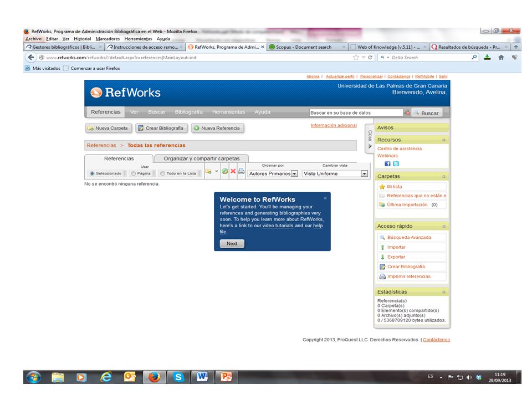
Task: Click the Crear Bibliografía button
Action: (x=161, y=128)
